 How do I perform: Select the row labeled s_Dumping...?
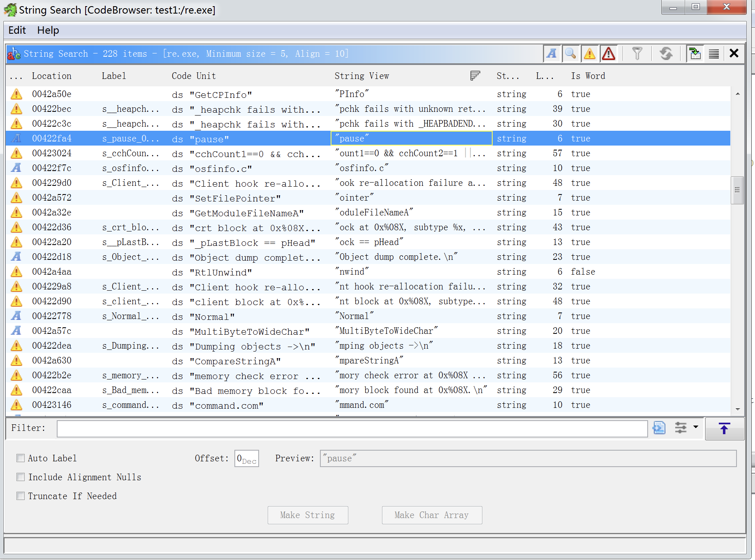tap(368, 346)
